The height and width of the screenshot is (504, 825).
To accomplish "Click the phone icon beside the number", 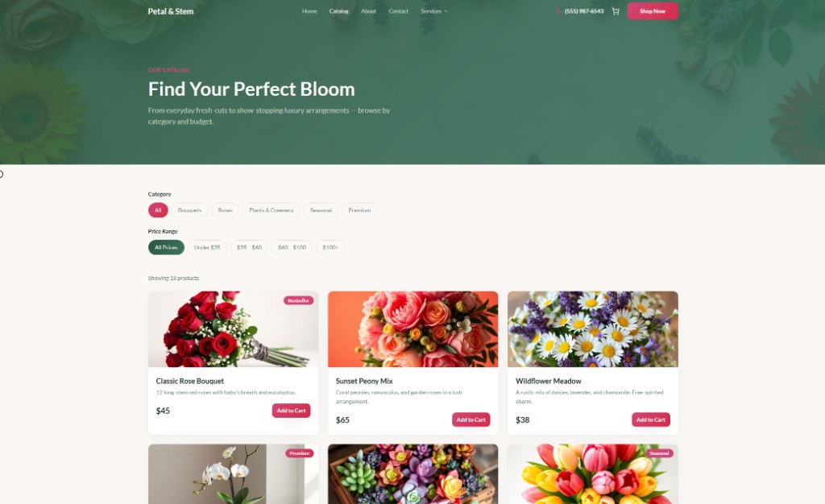I will [x=558, y=11].
